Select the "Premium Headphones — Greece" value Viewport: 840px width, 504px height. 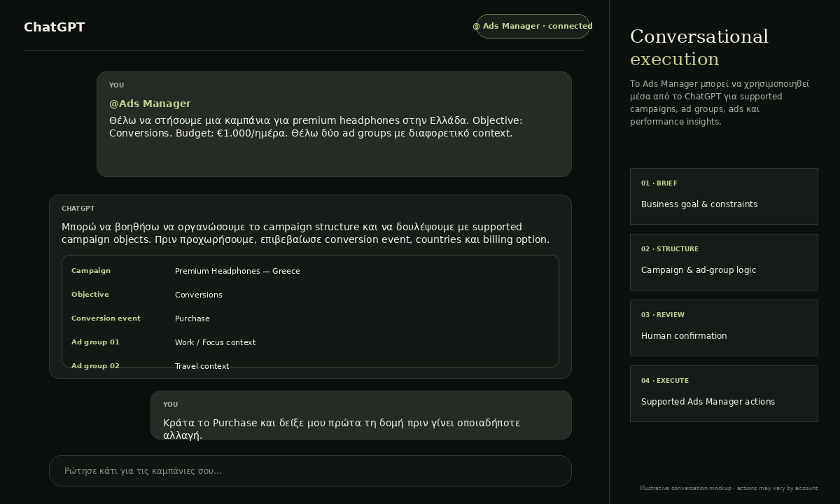click(x=237, y=271)
